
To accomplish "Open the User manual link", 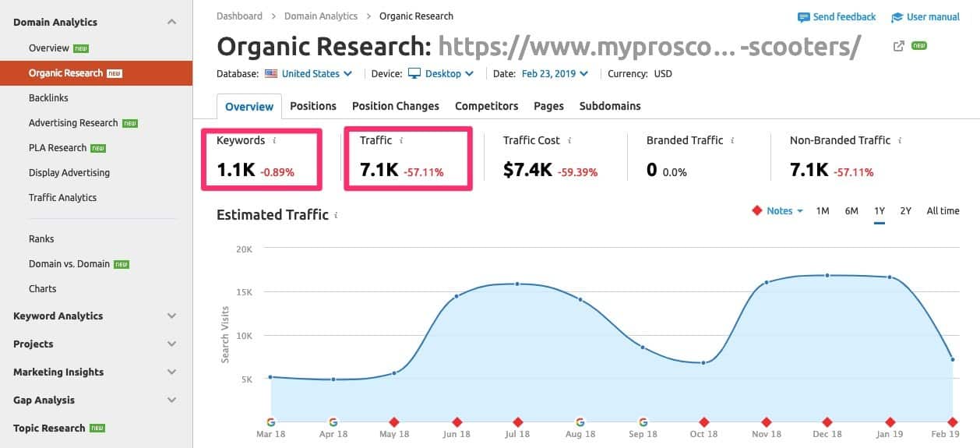I will point(925,16).
